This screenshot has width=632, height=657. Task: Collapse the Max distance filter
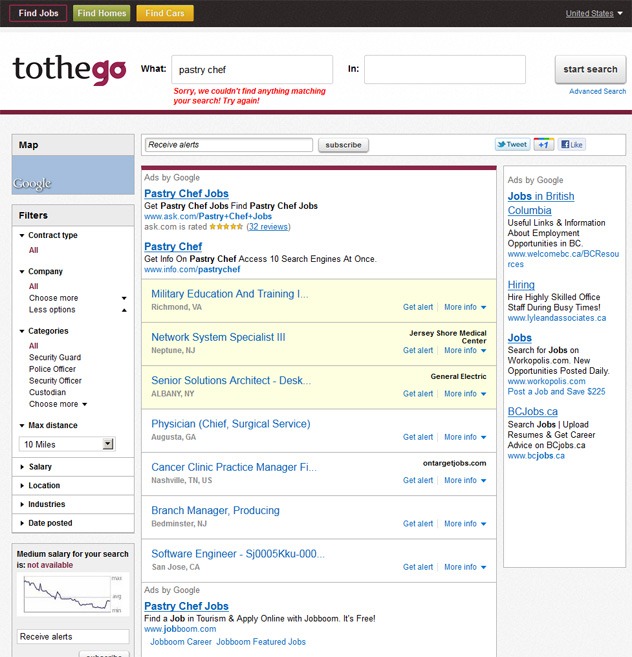coord(49,425)
